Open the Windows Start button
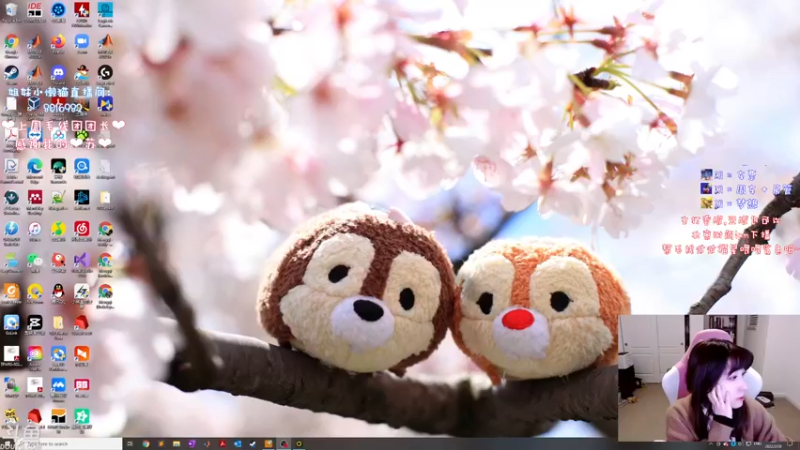The image size is (800, 450). [7, 444]
